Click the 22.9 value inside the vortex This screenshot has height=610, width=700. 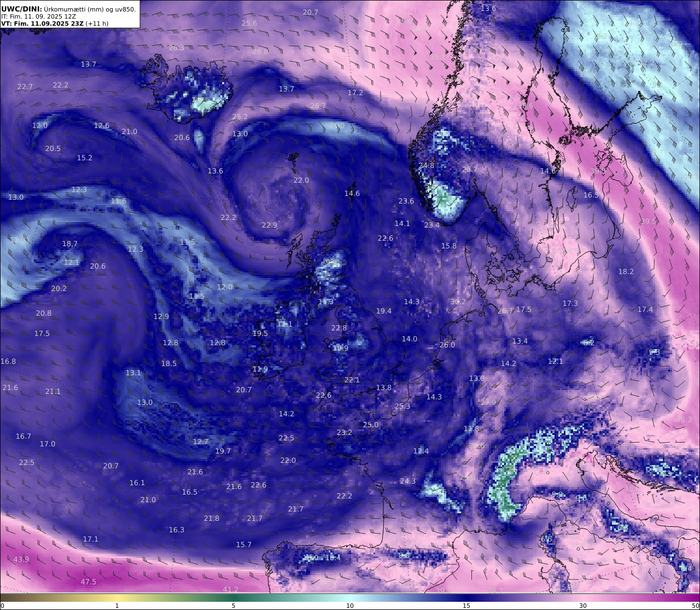click(x=270, y=225)
